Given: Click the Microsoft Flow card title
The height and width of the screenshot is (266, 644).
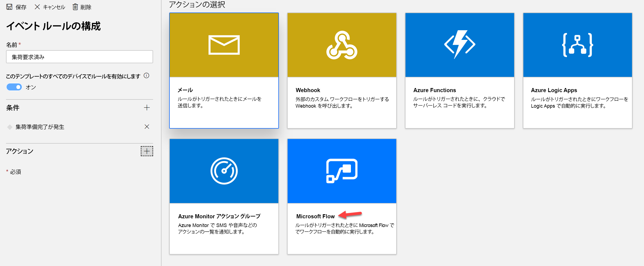Looking at the screenshot, I should (315, 216).
